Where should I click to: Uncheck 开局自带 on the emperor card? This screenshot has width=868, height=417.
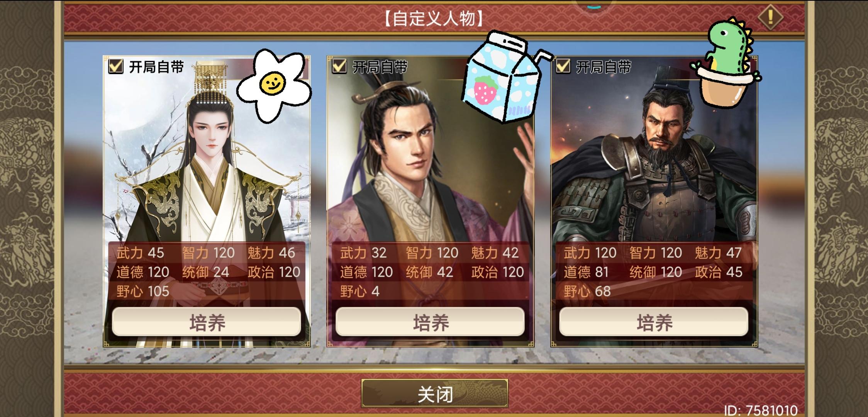[x=115, y=66]
